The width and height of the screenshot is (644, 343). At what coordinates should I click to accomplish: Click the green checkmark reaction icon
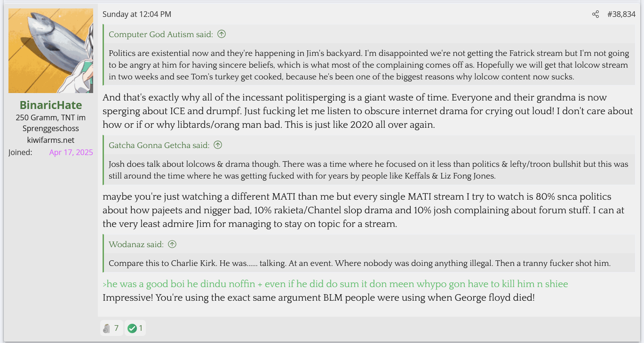point(132,328)
